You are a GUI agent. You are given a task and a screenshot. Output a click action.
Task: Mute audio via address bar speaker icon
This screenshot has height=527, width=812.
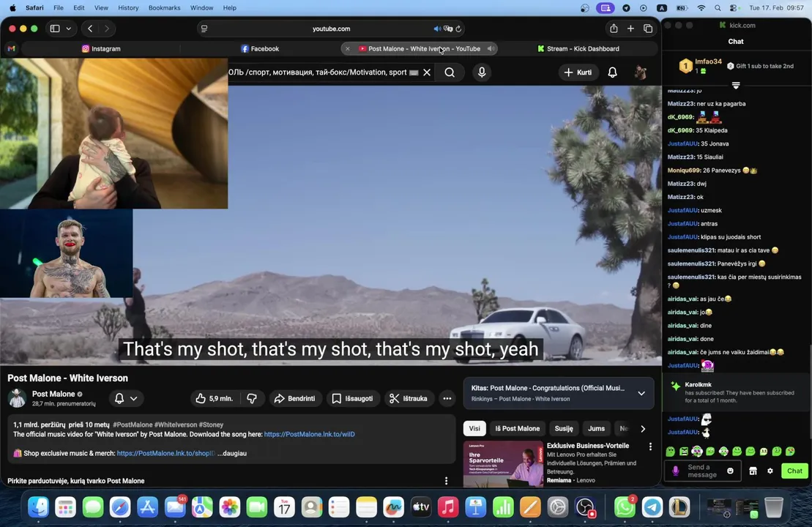(437, 29)
